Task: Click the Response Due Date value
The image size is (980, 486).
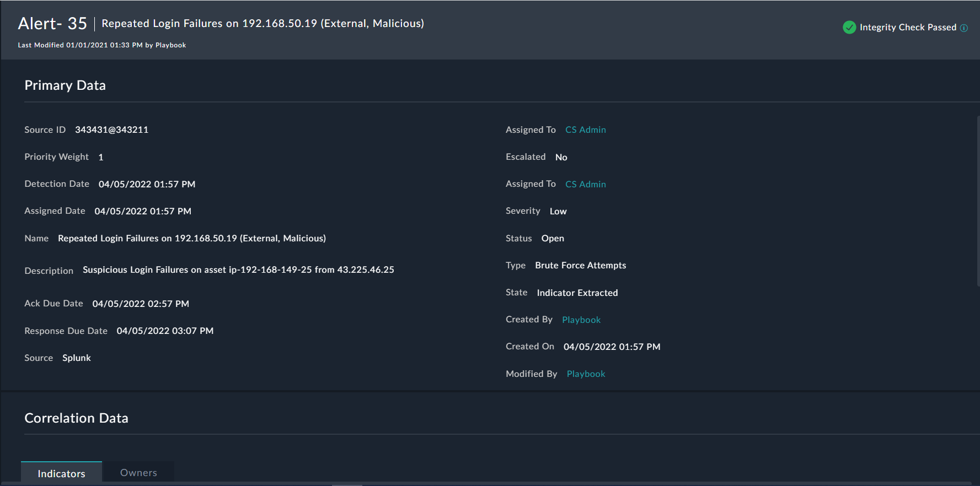Action: point(165,331)
